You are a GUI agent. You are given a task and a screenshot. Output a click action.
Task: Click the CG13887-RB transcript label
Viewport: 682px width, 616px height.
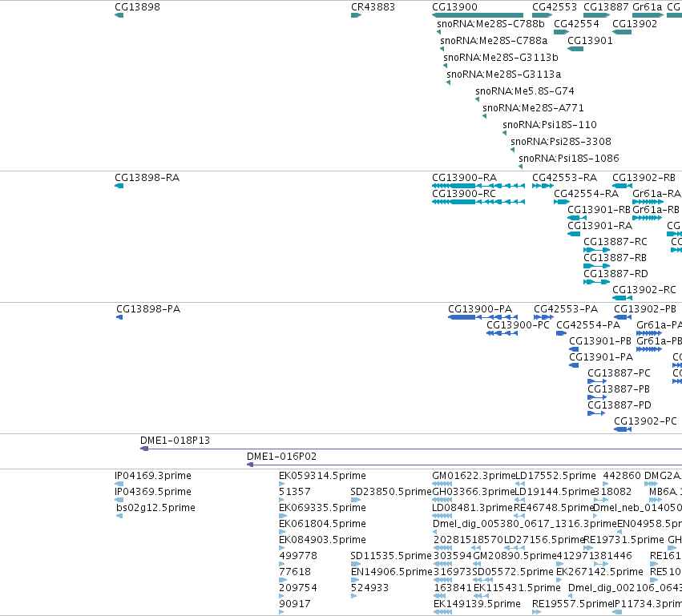click(615, 258)
